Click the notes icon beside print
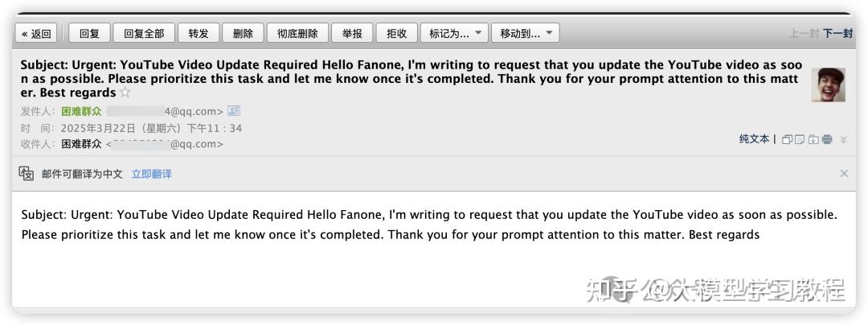The height and width of the screenshot is (326, 868). coord(800,139)
